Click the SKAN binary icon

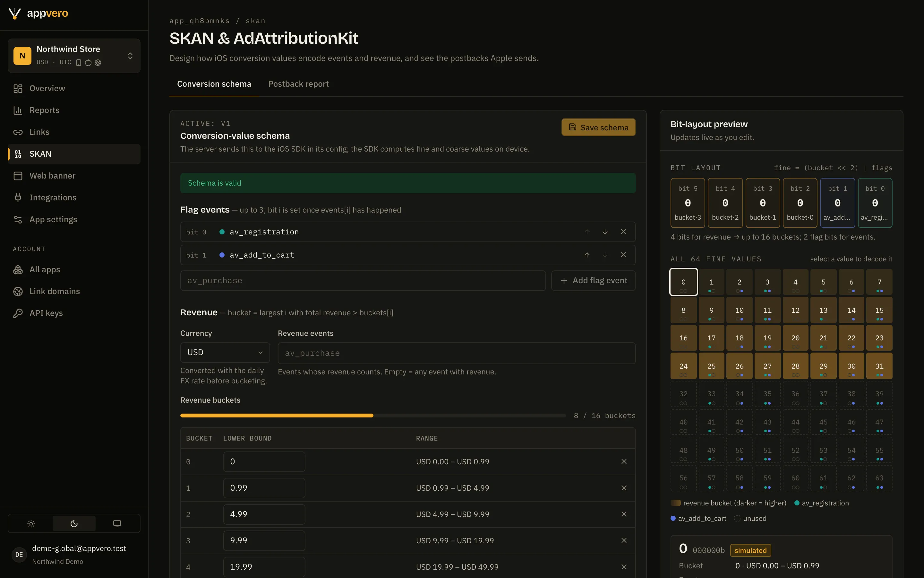pyautogui.click(x=18, y=154)
